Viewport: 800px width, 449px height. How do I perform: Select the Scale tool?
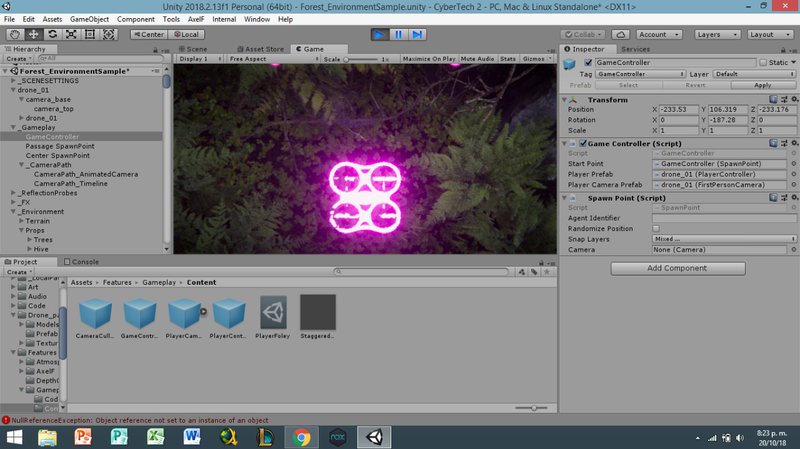coord(71,34)
